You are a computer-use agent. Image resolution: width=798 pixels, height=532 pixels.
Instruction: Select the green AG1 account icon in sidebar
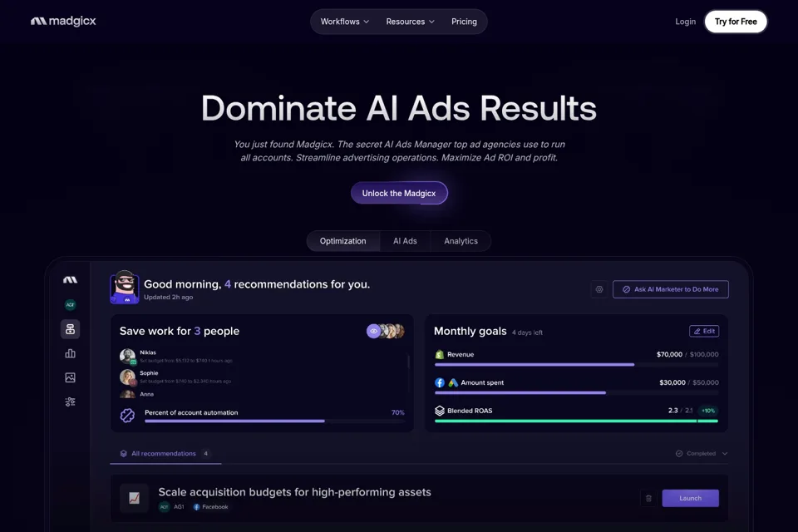tap(70, 304)
